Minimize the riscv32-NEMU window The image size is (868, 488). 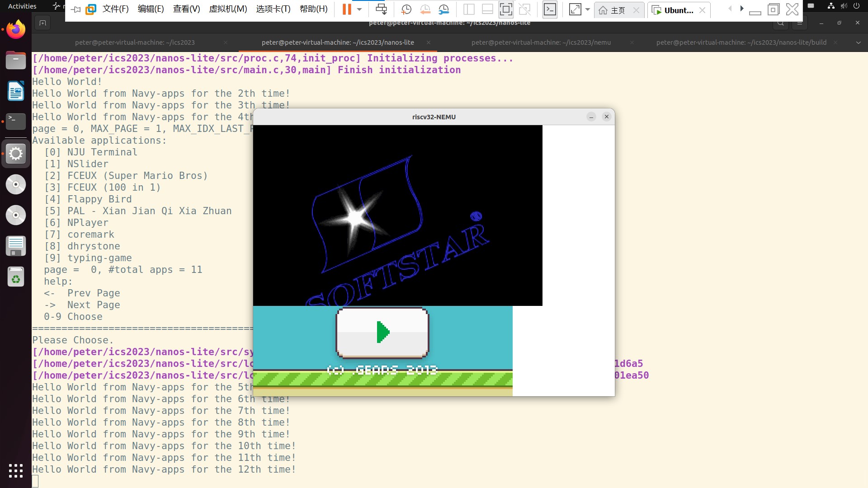591,117
